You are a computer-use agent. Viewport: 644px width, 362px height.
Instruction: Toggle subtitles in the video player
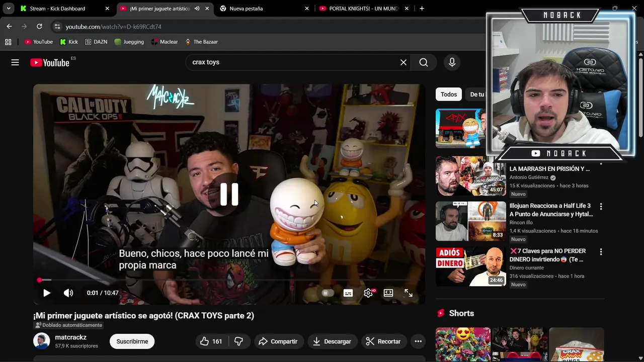[x=348, y=293]
